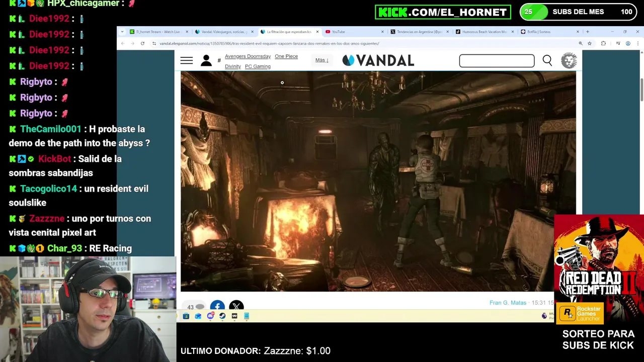The width and height of the screenshot is (644, 362).
Task: Click the site info icon in address bar
Action: tap(154, 44)
